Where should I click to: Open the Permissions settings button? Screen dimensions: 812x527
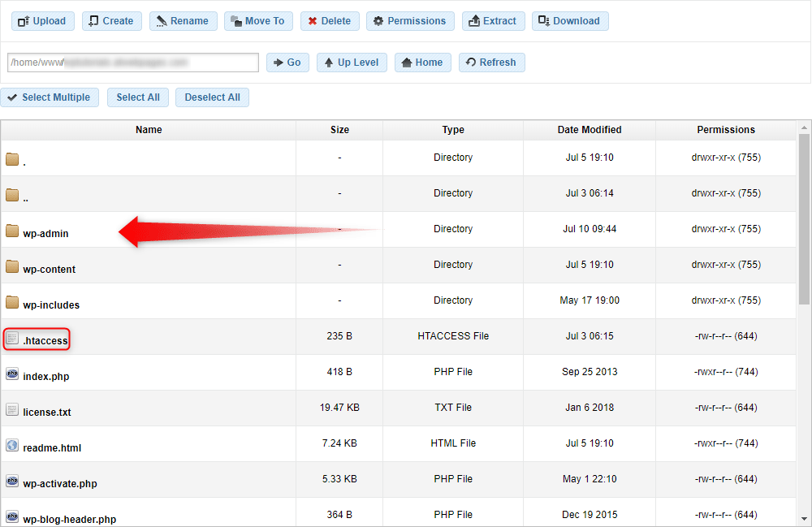click(410, 21)
